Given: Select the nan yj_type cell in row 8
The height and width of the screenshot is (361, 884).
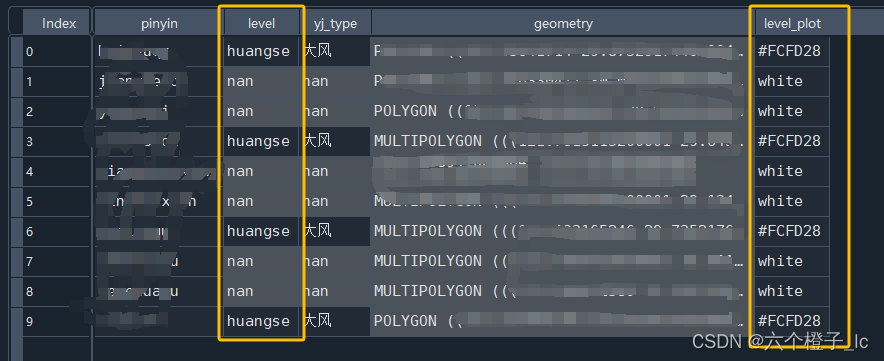Looking at the screenshot, I should click(335, 291).
